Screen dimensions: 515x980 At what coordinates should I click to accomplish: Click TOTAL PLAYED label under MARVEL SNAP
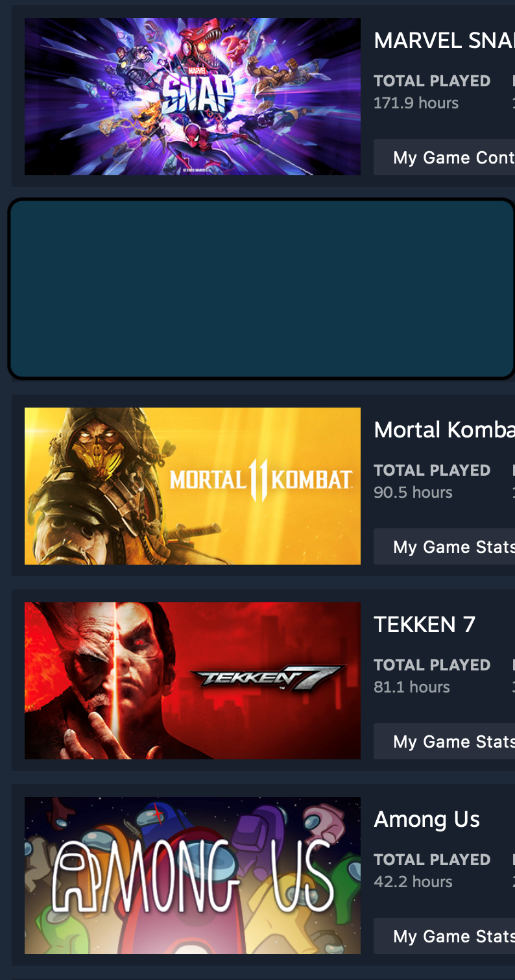432,81
